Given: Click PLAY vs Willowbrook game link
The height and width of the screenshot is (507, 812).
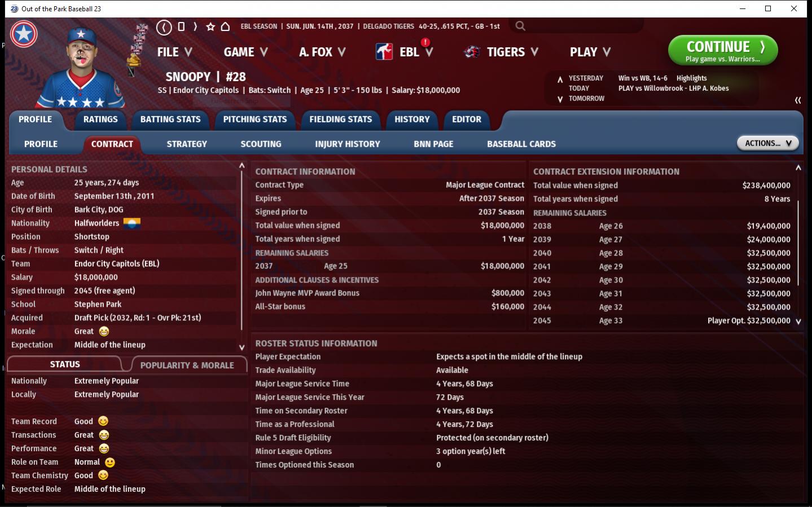Looking at the screenshot, I should tap(674, 89).
